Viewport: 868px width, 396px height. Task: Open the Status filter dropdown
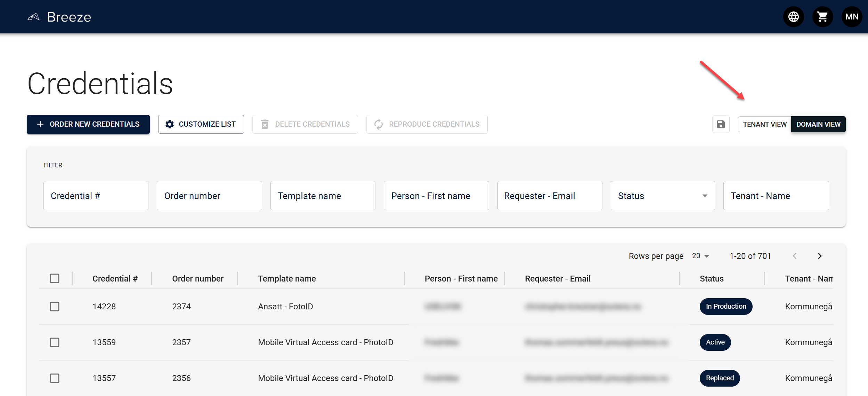pyautogui.click(x=662, y=196)
